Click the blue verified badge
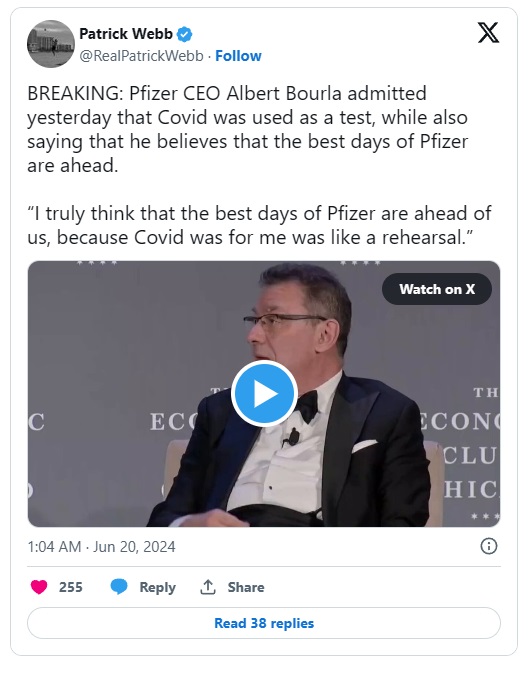529x674 pixels. click(184, 34)
